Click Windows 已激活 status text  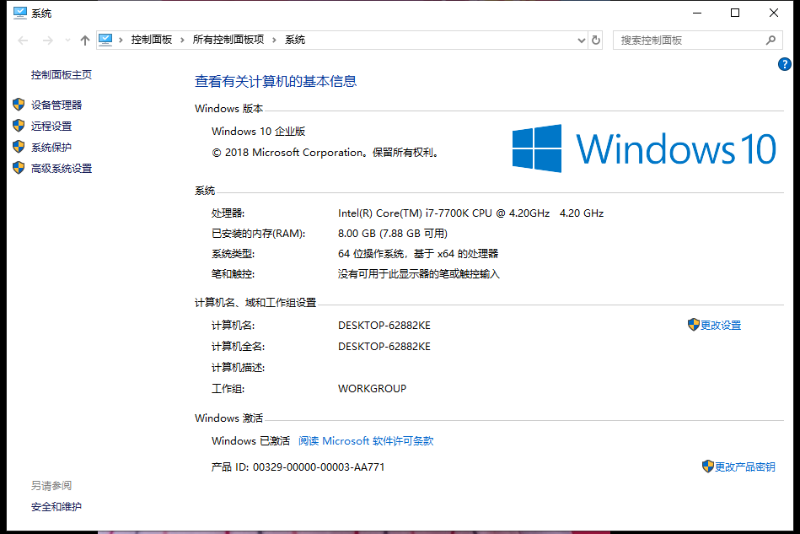(251, 441)
